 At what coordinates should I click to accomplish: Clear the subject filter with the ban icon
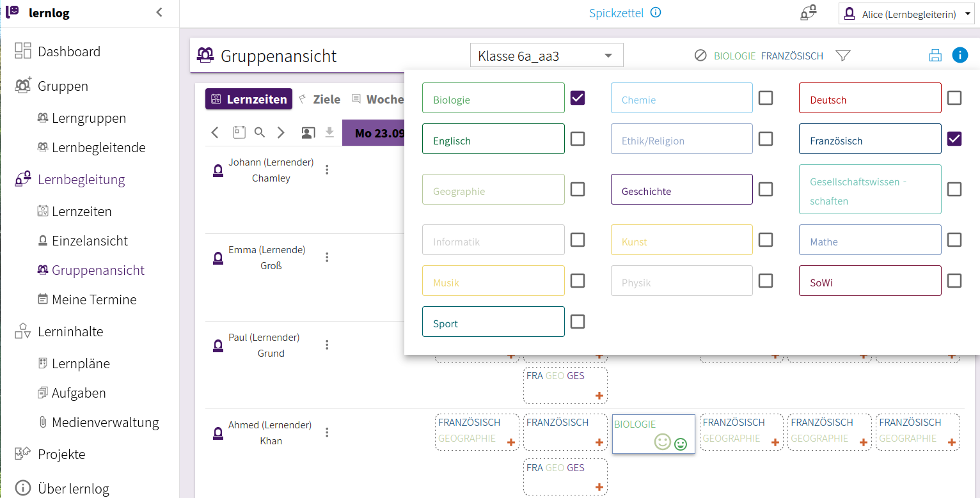click(x=700, y=56)
